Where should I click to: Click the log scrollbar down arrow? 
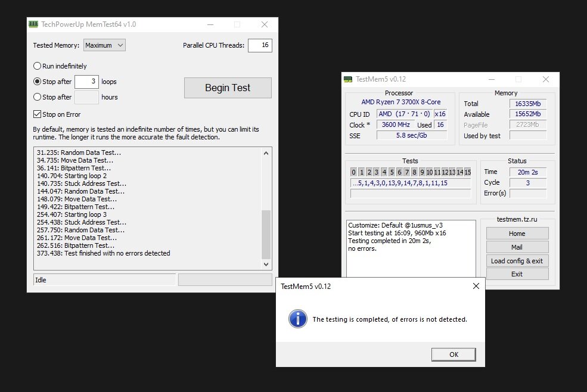tap(266, 265)
